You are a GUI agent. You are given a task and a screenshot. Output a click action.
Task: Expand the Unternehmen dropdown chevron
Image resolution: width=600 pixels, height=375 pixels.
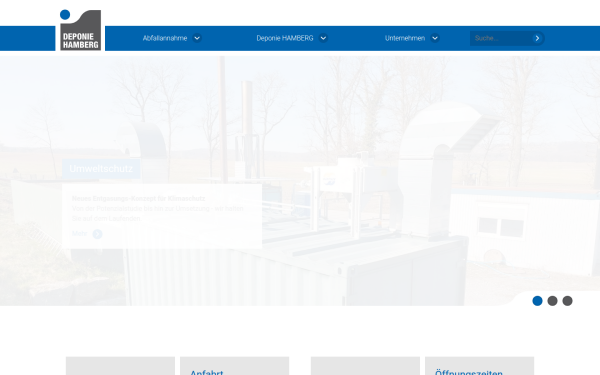435,38
